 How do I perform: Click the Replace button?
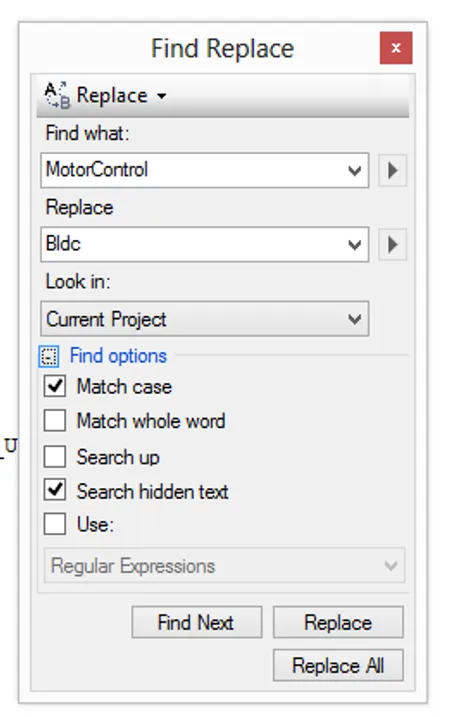coord(338,622)
